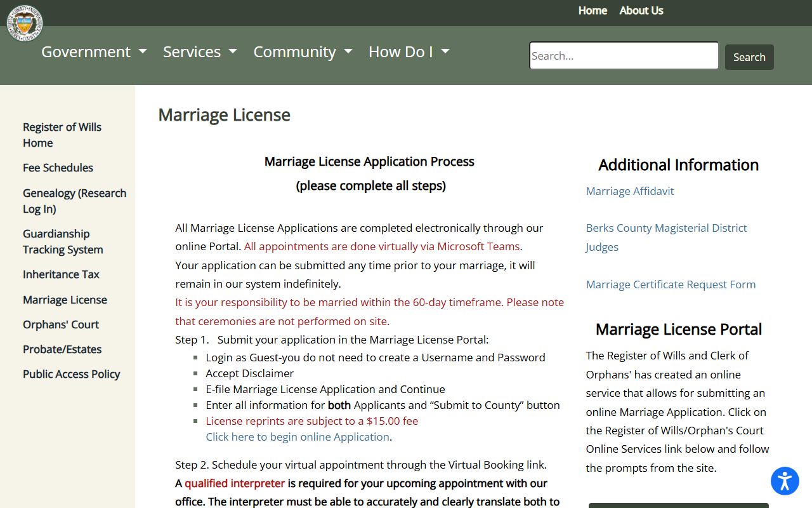Click here to begin online Application link
This screenshot has height=508, width=812.
298,437
